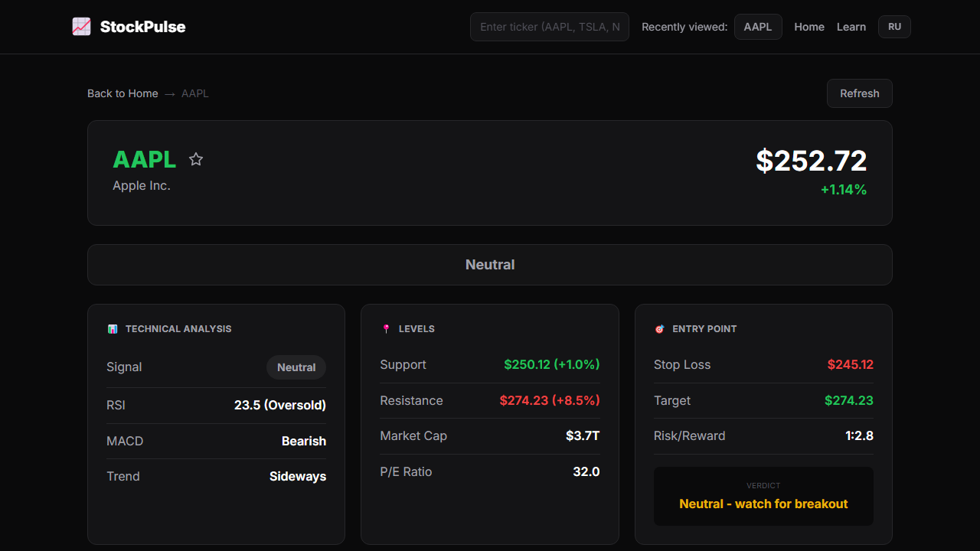The image size is (980, 551).
Task: Click the Technical Analysis chart icon
Action: click(113, 329)
